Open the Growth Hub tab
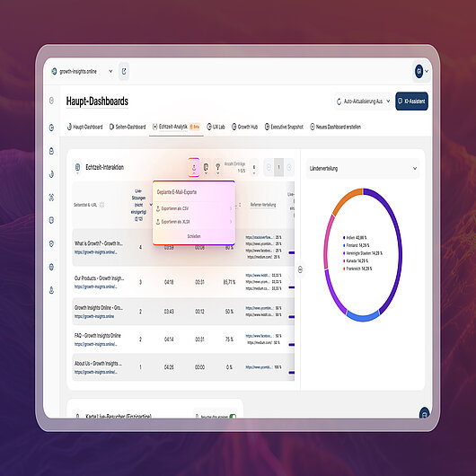Viewport: 476px width, 476px height. (244, 127)
